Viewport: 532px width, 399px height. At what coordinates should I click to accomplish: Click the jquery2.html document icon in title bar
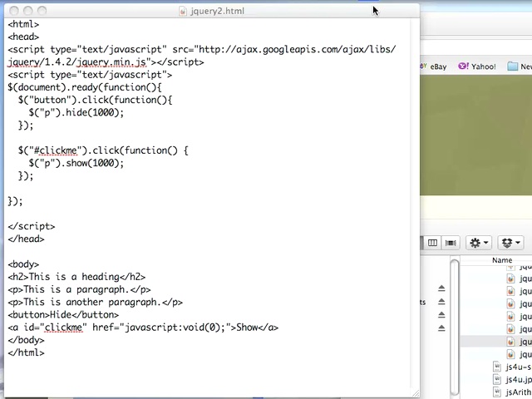point(183,11)
